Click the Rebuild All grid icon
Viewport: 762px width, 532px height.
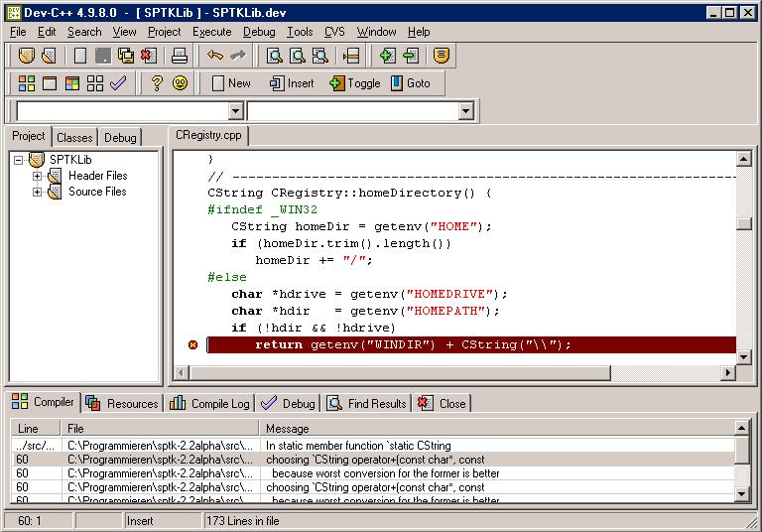tap(95, 83)
